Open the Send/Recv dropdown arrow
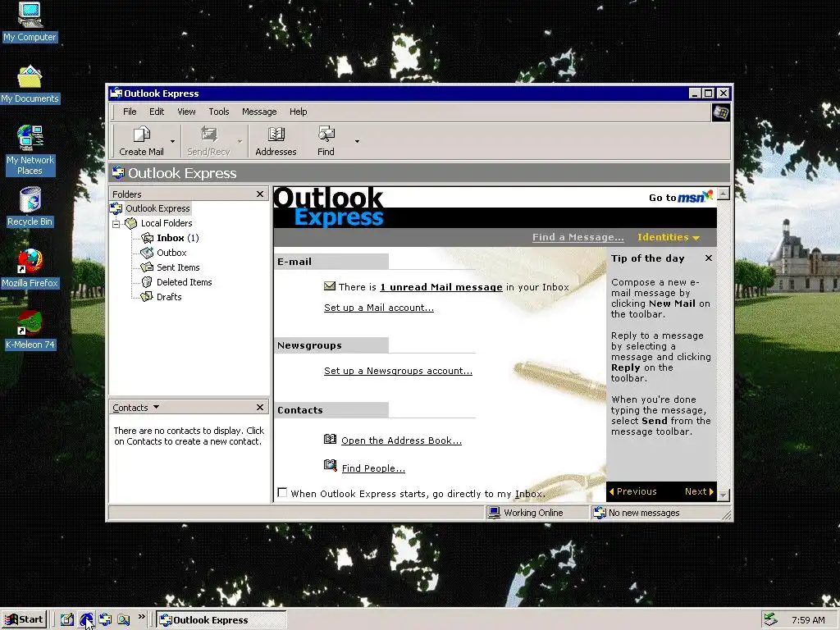Screen dimensions: 840x630 [240, 141]
